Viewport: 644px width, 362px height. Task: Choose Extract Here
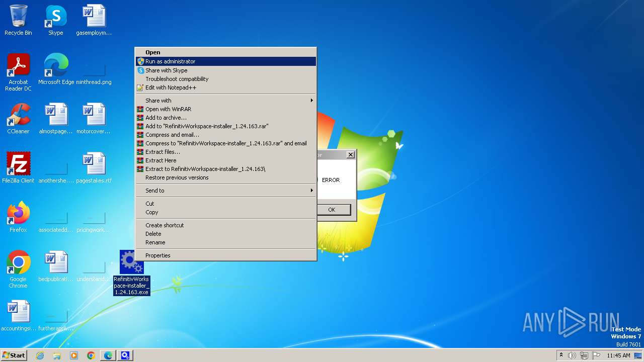[x=226, y=160]
